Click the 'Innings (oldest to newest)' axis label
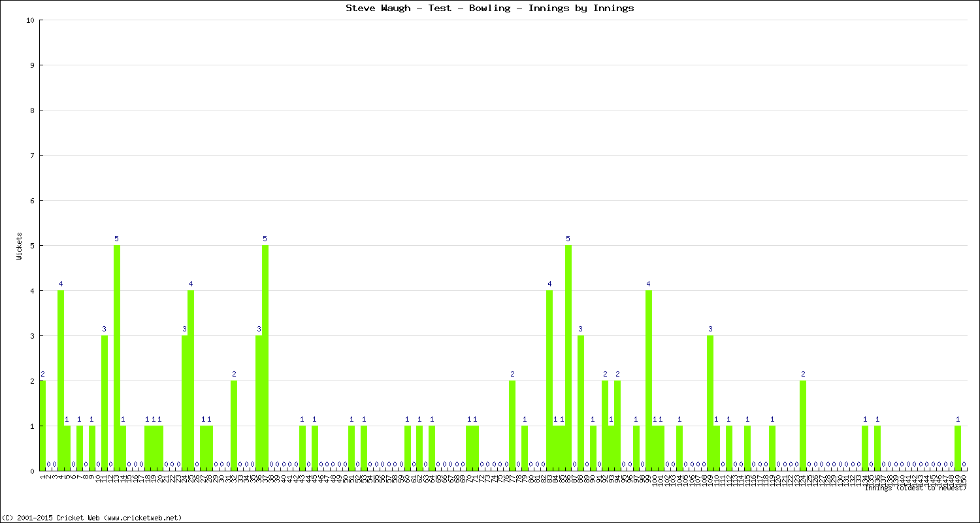Viewport: 980px width, 523px height. [915, 487]
